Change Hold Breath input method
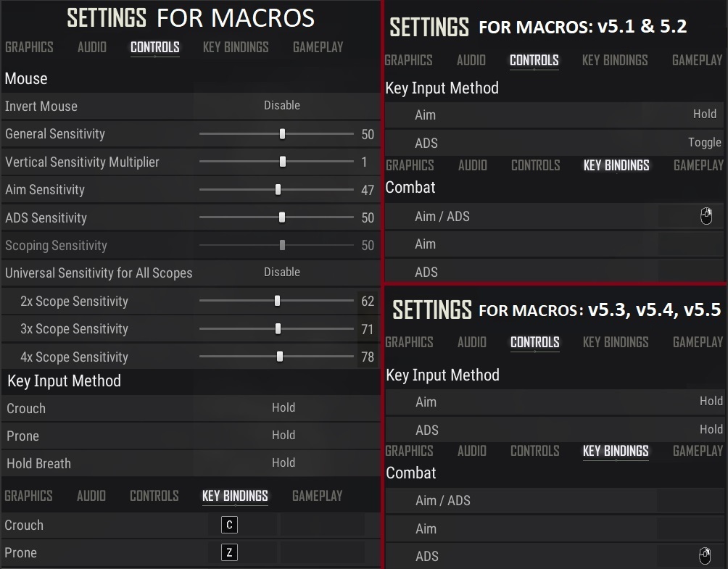Viewport: 728px width, 569px height. [283, 463]
